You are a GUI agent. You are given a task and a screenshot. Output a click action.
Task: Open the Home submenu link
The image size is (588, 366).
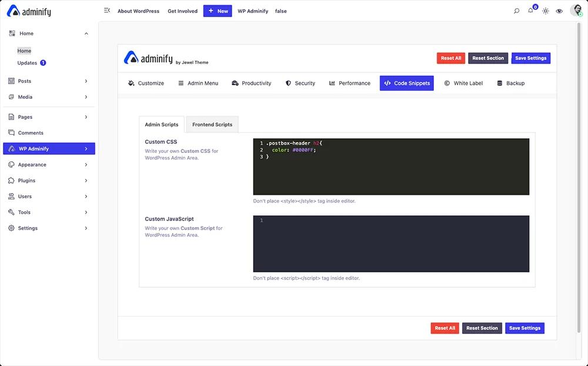click(24, 51)
